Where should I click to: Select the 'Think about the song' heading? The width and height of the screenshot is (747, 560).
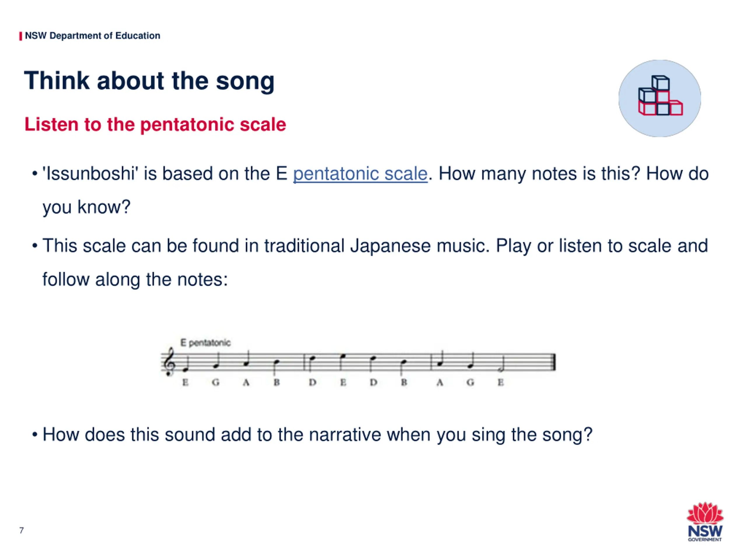[x=149, y=81]
